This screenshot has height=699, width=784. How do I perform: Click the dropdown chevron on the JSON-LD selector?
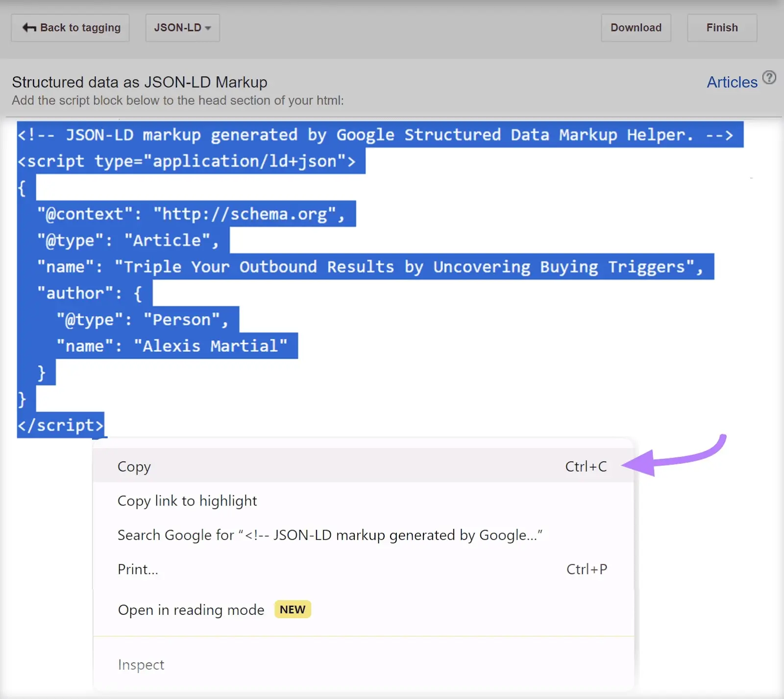tap(208, 28)
